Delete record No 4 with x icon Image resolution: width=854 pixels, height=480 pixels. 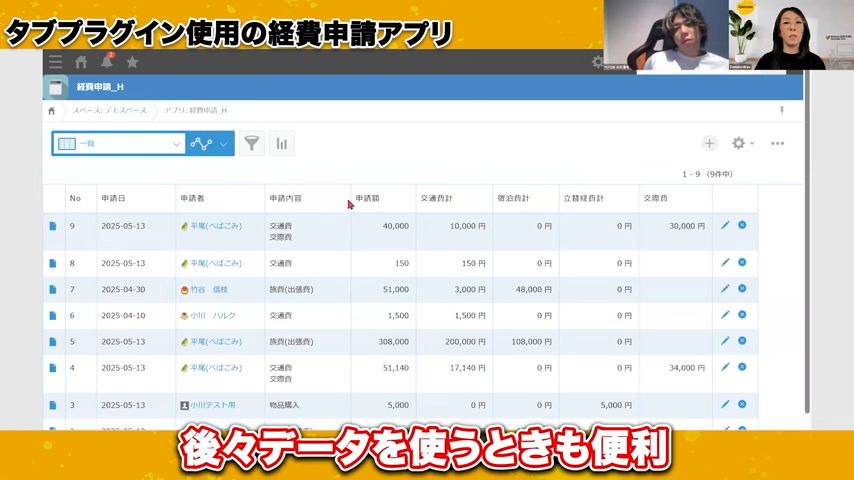[742, 367]
